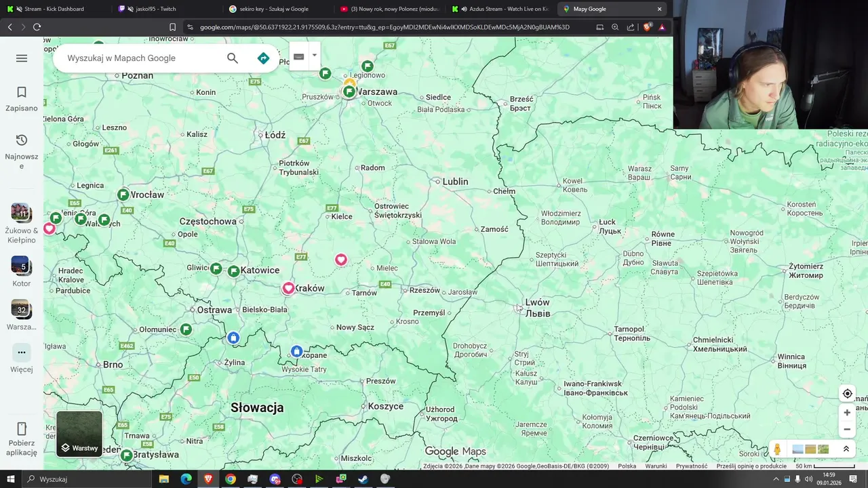
Task: Open Brave Shields lion icon
Action: (646, 27)
